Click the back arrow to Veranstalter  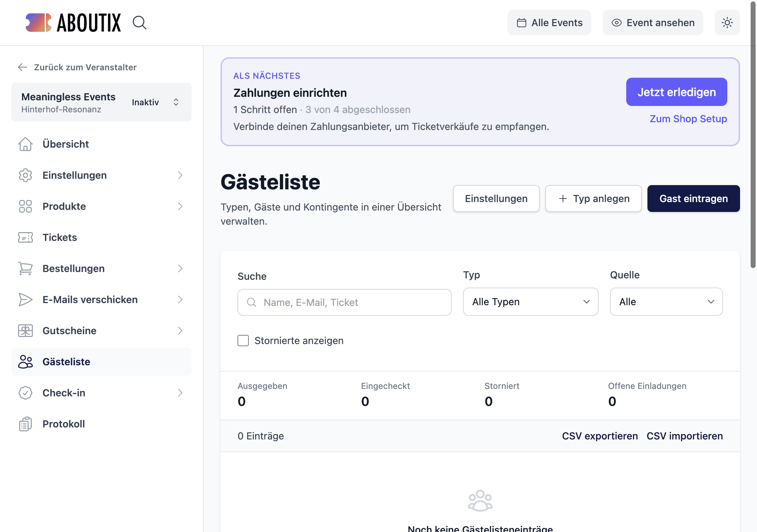pyautogui.click(x=23, y=67)
